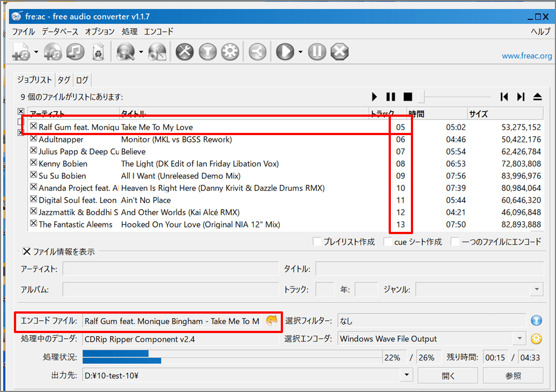556x392 pixels.
Task: Click the joblist playback pause button
Action: click(x=391, y=97)
